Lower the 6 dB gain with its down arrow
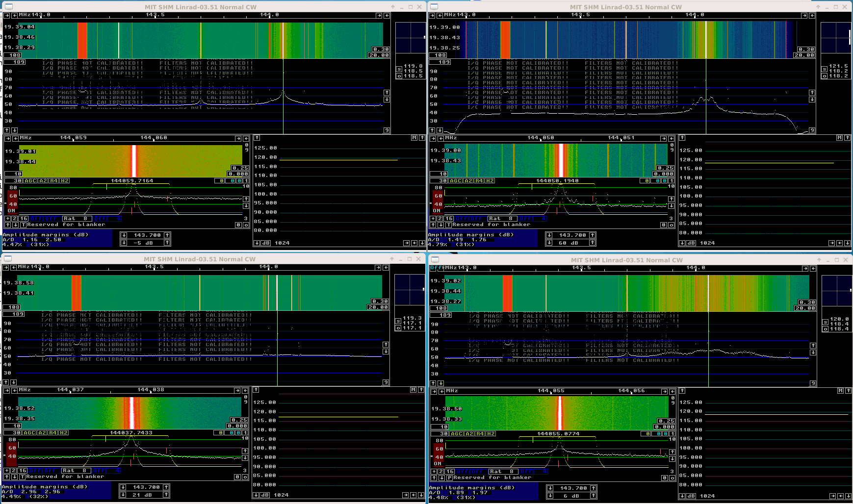The width and height of the screenshot is (853, 504). 550,496
